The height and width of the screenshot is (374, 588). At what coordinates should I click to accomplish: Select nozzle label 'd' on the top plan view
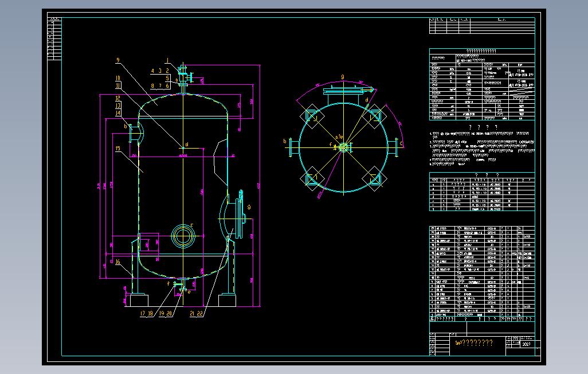pyautogui.click(x=367, y=100)
